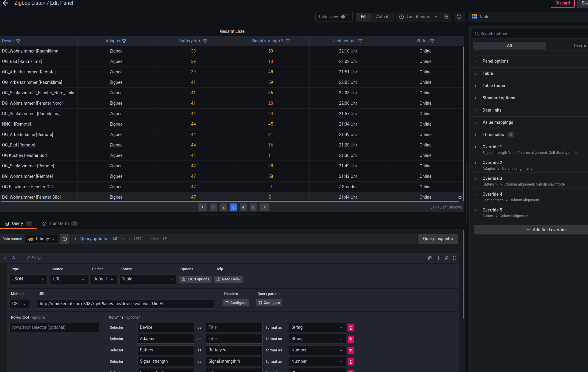Delete the Battery column selector

click(351, 351)
